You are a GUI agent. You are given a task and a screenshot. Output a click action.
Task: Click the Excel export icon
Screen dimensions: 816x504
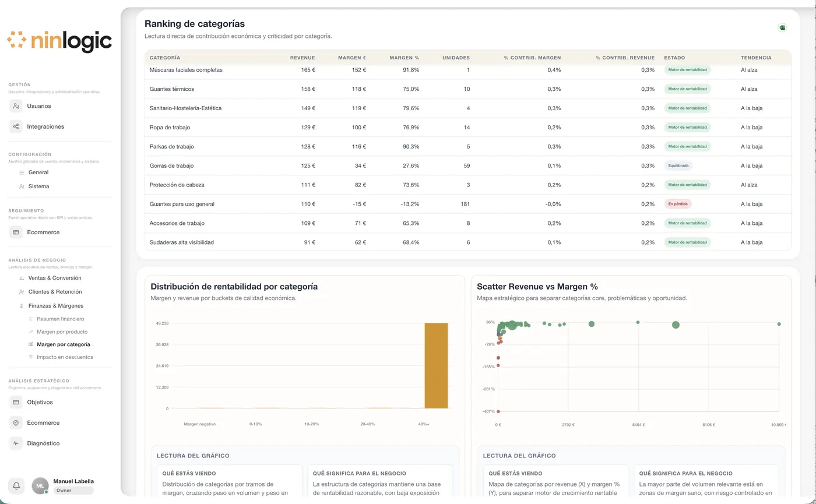(782, 27)
